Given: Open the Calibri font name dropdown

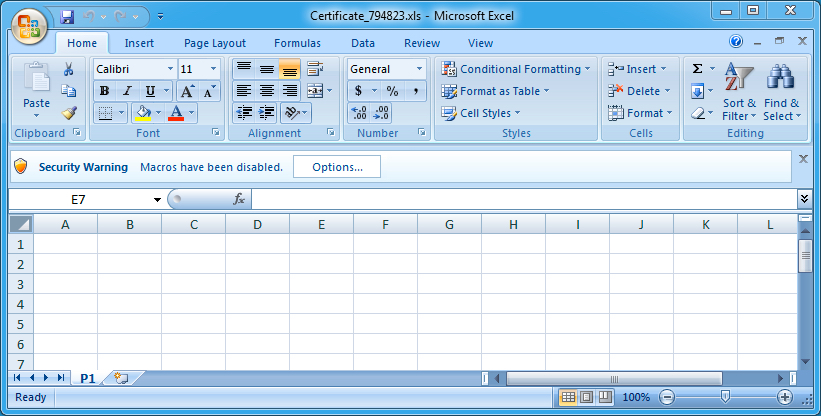Looking at the screenshot, I should (170, 69).
